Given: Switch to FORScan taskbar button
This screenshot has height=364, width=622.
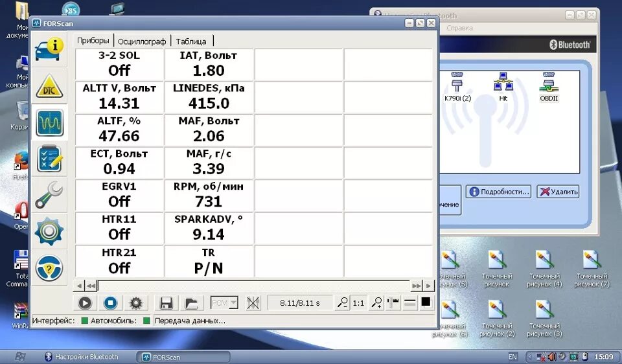Looking at the screenshot, I should point(183,357).
